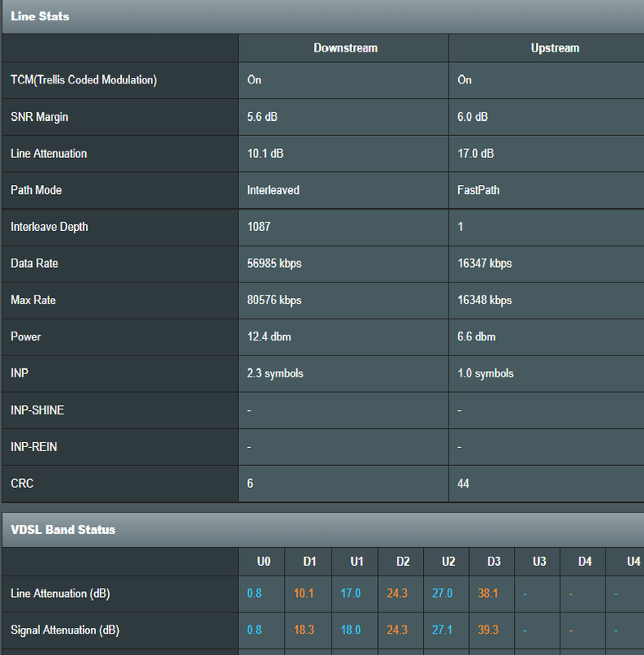Select interleave depth value 1087
This screenshot has width=644, height=655.
[259, 227]
